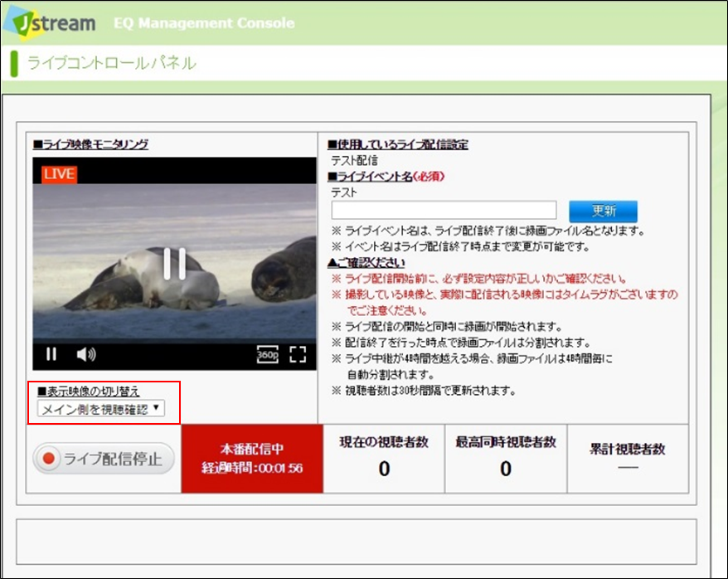Image resolution: width=728 pixels, height=579 pixels.
Task: Open the メイン側を視聴確認 dropdown
Action: (x=101, y=409)
